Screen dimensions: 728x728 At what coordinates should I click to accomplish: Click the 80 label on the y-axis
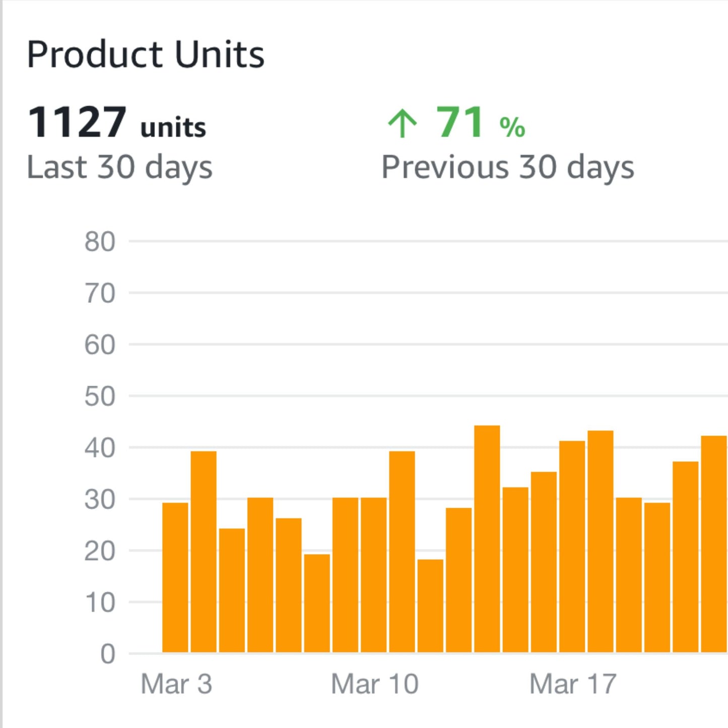pyautogui.click(x=100, y=242)
